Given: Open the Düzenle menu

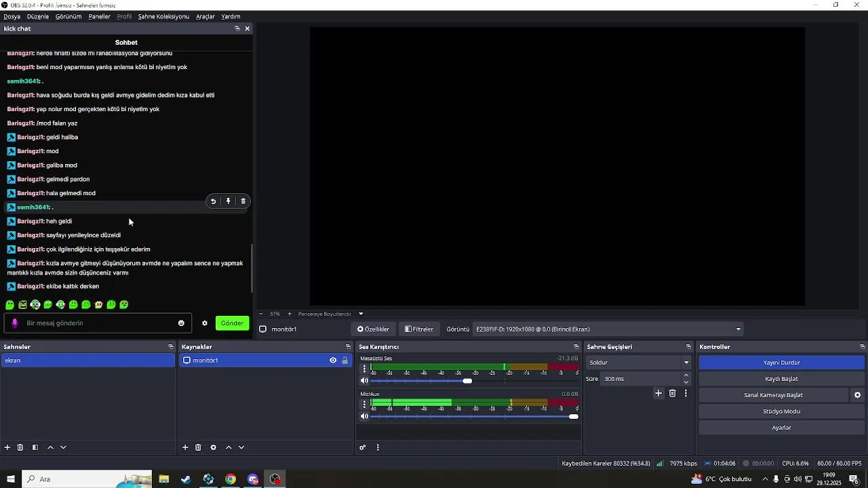Looking at the screenshot, I should coord(38,16).
